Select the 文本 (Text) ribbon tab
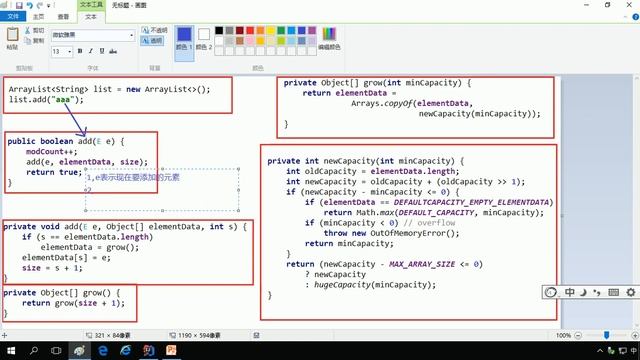 91,17
